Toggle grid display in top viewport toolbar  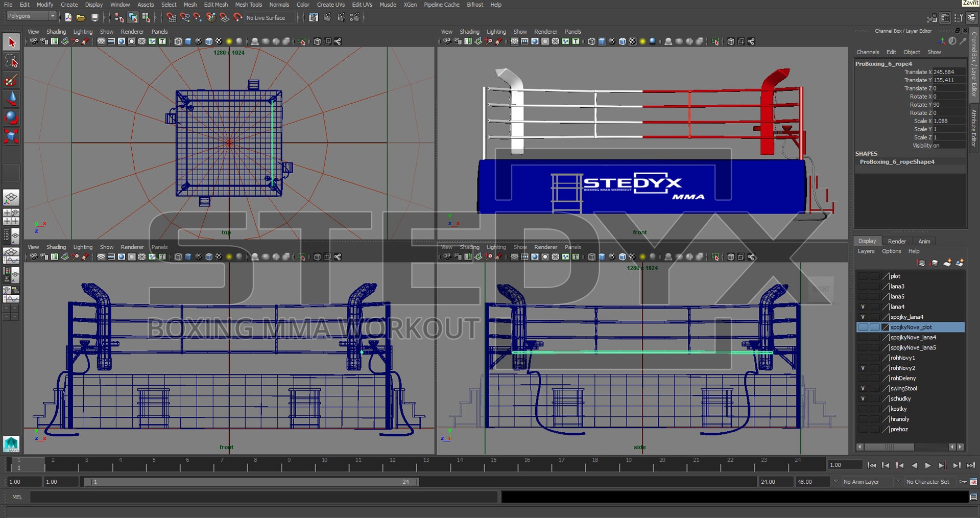click(x=101, y=42)
